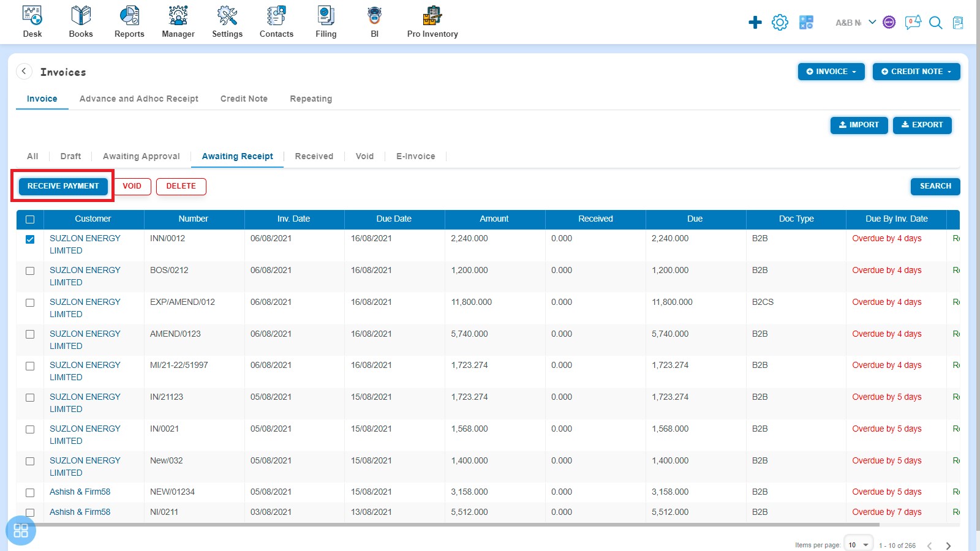This screenshot has width=980, height=551.
Task: Open the A&B company selector dropdown
Action: [856, 23]
